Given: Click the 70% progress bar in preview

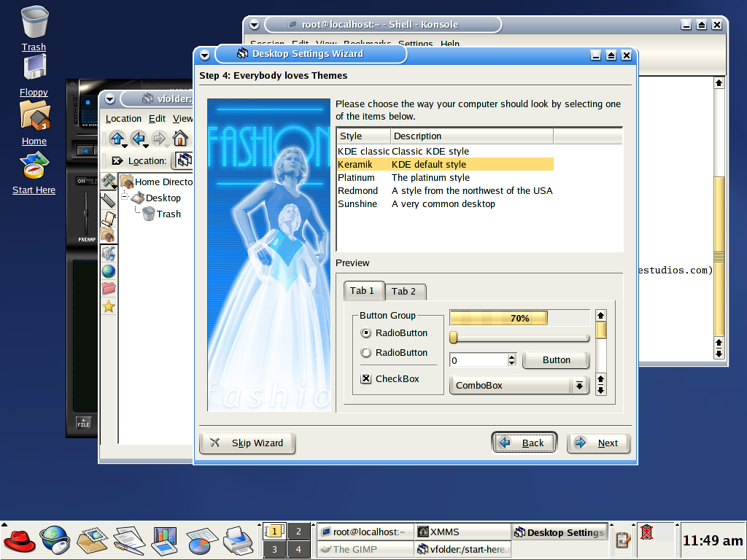Looking at the screenshot, I should [x=519, y=318].
